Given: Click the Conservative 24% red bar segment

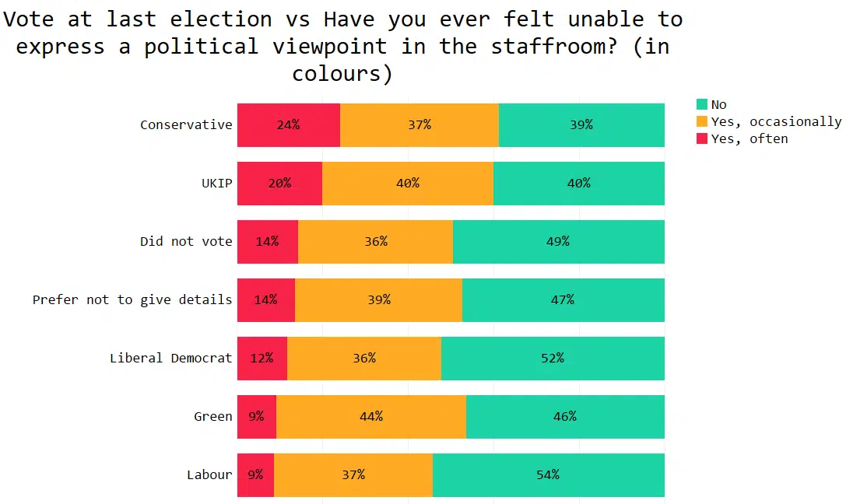Looking at the screenshot, I should [288, 124].
